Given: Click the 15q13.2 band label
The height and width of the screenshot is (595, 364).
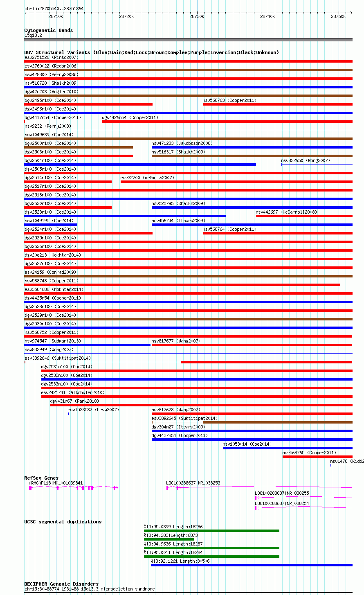Looking at the screenshot, I should 33,35.
